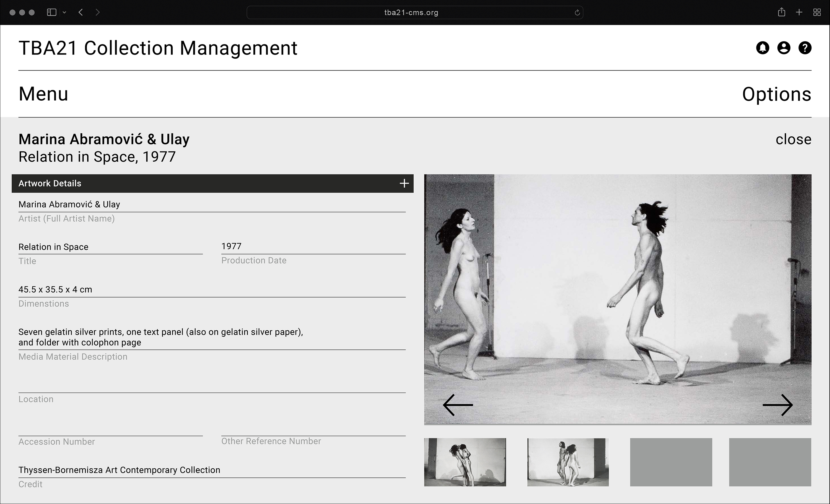Click the main artwork photograph
830x504 pixels.
[618, 300]
